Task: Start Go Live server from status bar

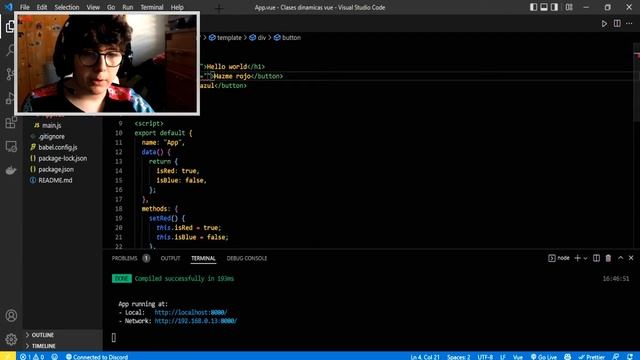Action: 543,357
